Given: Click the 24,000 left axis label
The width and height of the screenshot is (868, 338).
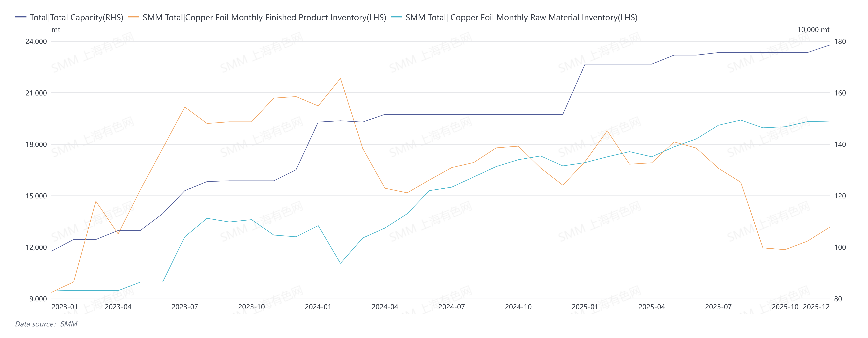Looking at the screenshot, I should pos(36,41).
